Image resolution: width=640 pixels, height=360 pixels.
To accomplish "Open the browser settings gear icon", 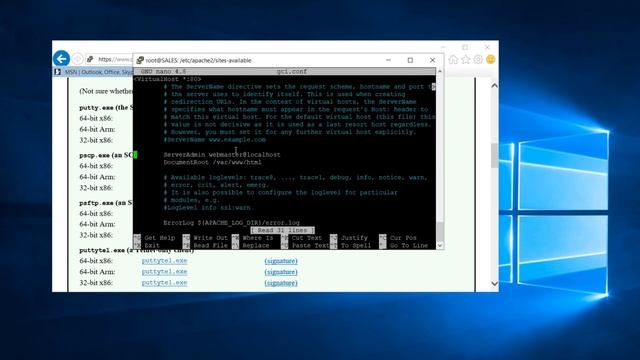I will [478, 60].
